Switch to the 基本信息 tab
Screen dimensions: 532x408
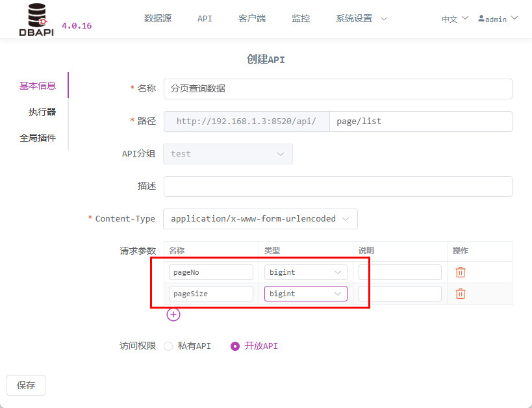pyautogui.click(x=37, y=86)
